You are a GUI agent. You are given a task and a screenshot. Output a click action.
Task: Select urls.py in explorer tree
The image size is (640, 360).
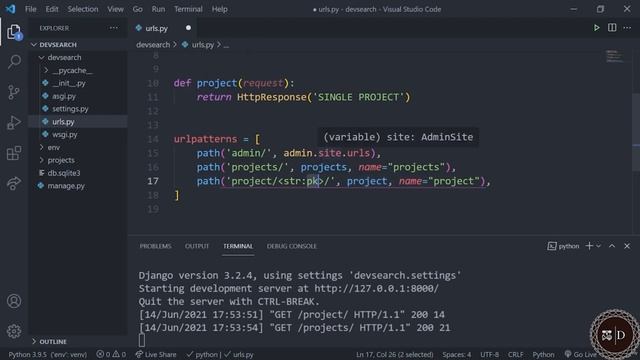[x=63, y=122]
